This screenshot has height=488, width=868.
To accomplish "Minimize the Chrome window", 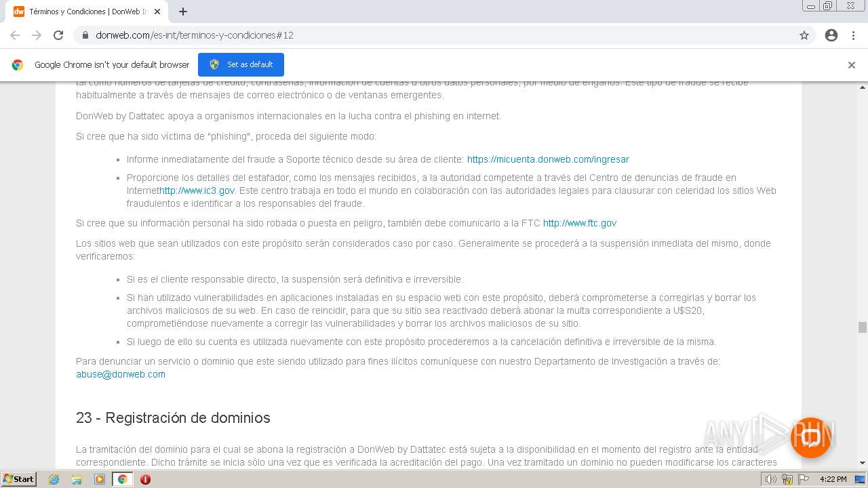I will click(x=811, y=6).
